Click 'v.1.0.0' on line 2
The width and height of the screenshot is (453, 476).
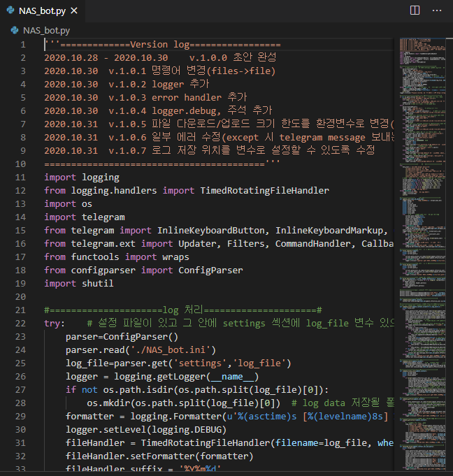(208, 58)
